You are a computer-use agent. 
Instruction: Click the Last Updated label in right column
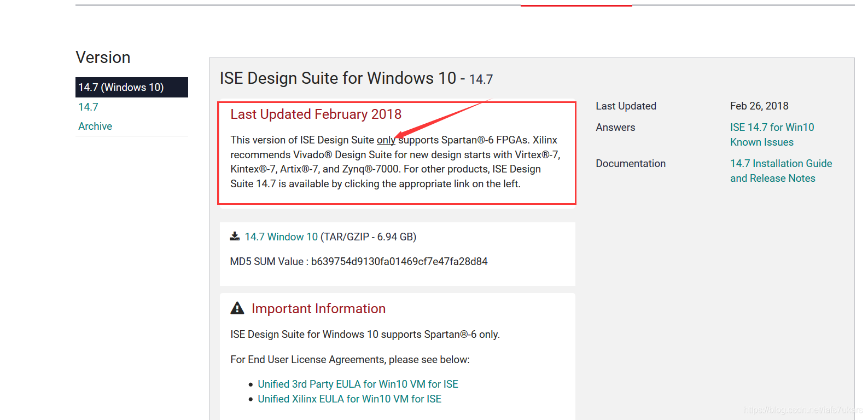[626, 106]
